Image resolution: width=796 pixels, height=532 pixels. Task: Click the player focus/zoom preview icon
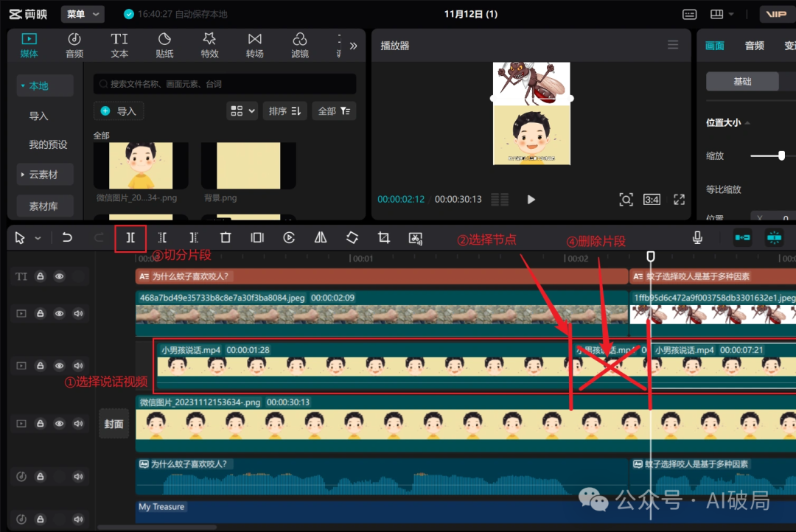coord(626,200)
